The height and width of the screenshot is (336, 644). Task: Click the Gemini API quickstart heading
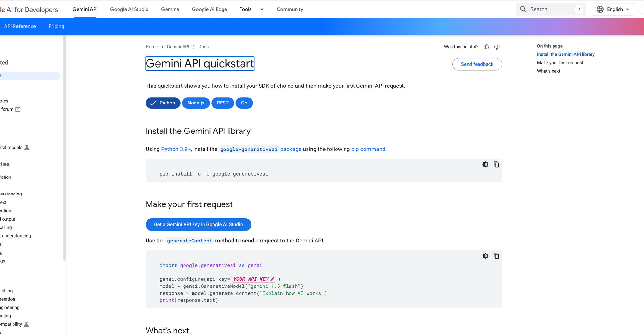point(200,64)
